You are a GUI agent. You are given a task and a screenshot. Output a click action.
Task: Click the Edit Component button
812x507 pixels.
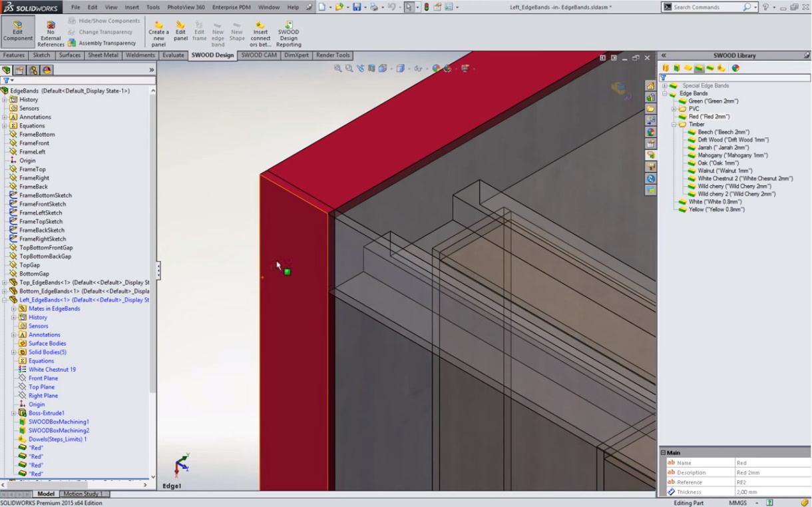pos(18,33)
